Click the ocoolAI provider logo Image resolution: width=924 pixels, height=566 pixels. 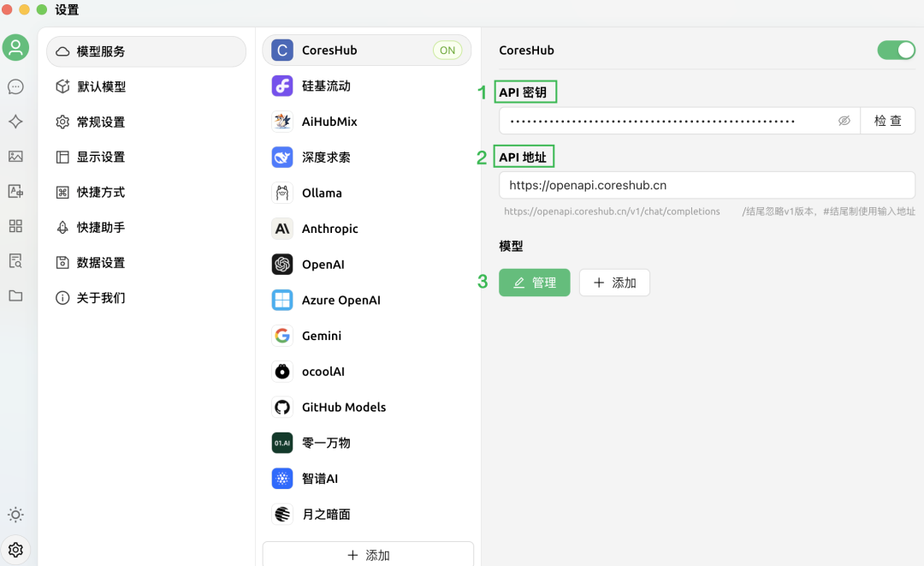click(282, 372)
